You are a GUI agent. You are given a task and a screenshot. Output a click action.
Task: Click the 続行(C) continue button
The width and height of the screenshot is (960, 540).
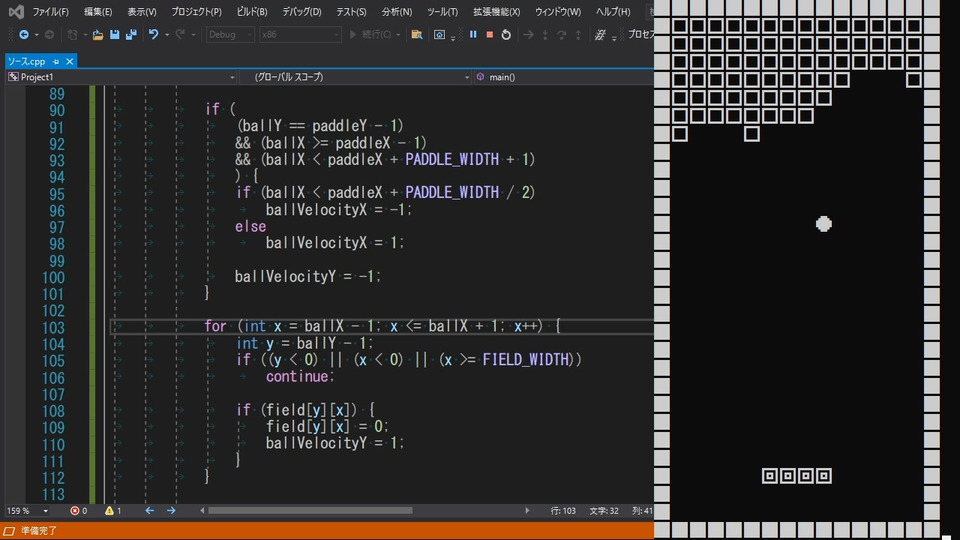point(372,34)
